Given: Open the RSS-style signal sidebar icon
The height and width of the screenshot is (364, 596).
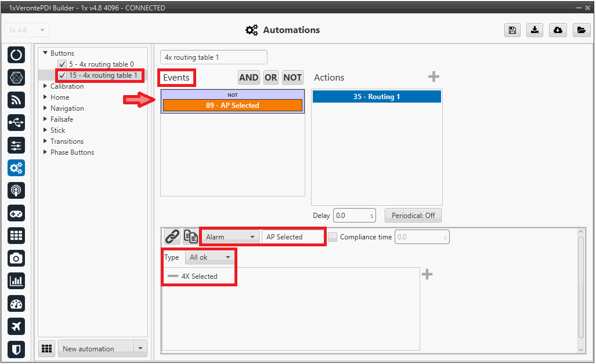Looking at the screenshot, I should pos(16,100).
